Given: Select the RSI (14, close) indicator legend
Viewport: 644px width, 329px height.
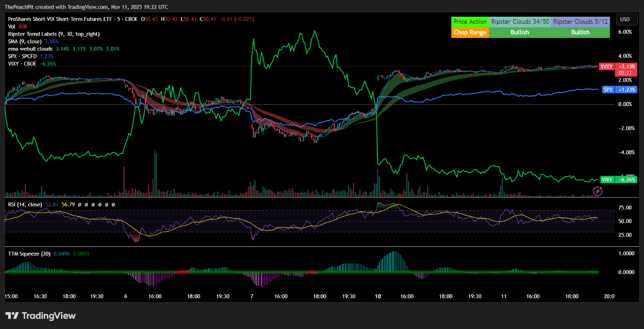Looking at the screenshot, I should tap(25, 204).
